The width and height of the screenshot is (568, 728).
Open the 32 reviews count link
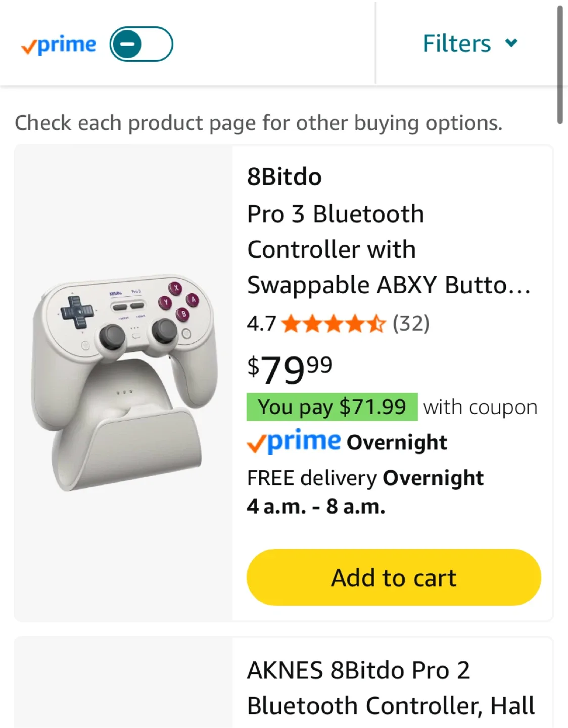(411, 324)
